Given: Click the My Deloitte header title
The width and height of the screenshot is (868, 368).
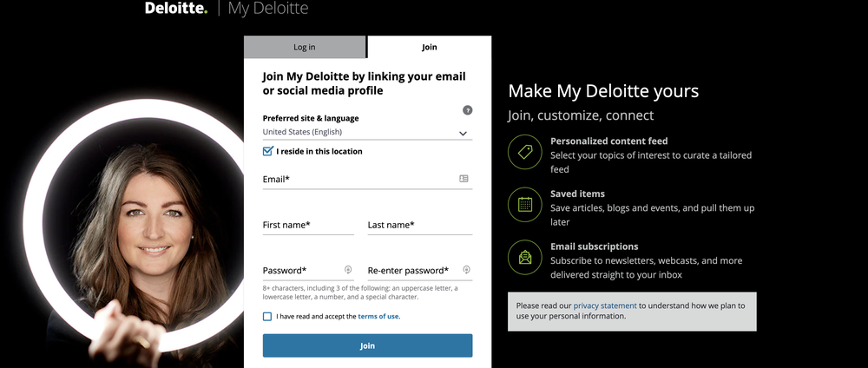Looking at the screenshot, I should tap(268, 9).
